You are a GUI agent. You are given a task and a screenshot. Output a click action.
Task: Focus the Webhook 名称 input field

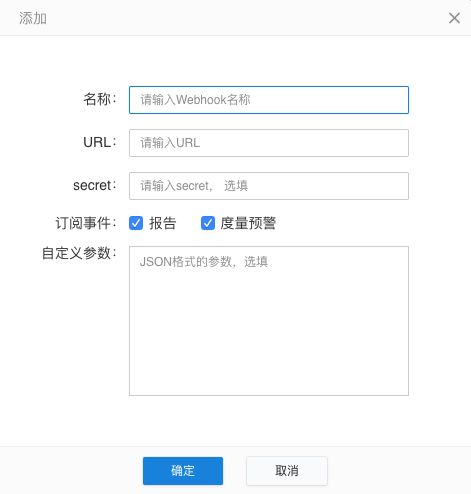[269, 100]
